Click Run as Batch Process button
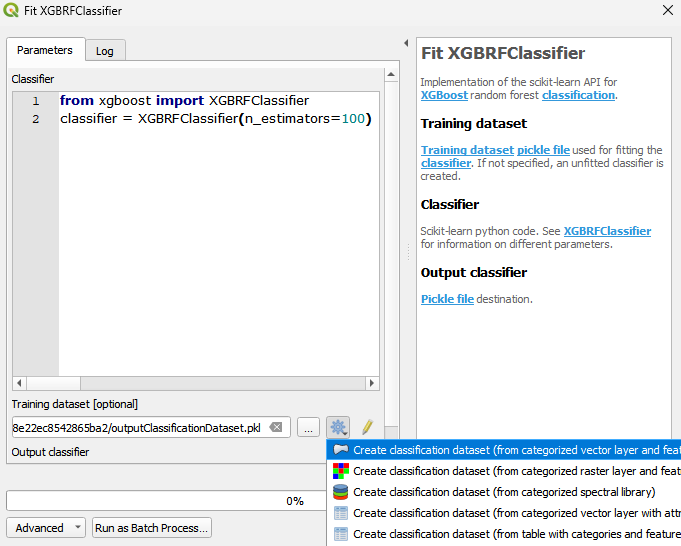This screenshot has width=681, height=546. click(152, 528)
